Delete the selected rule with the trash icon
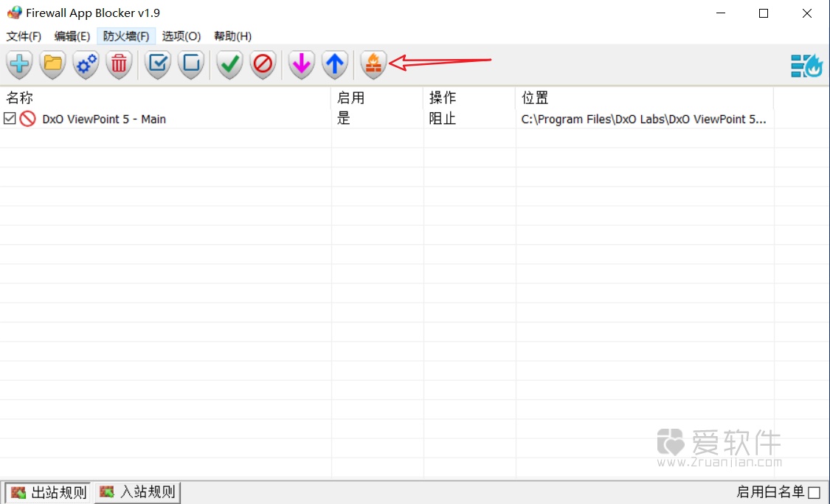Image resolution: width=830 pixels, height=504 pixels. [119, 65]
